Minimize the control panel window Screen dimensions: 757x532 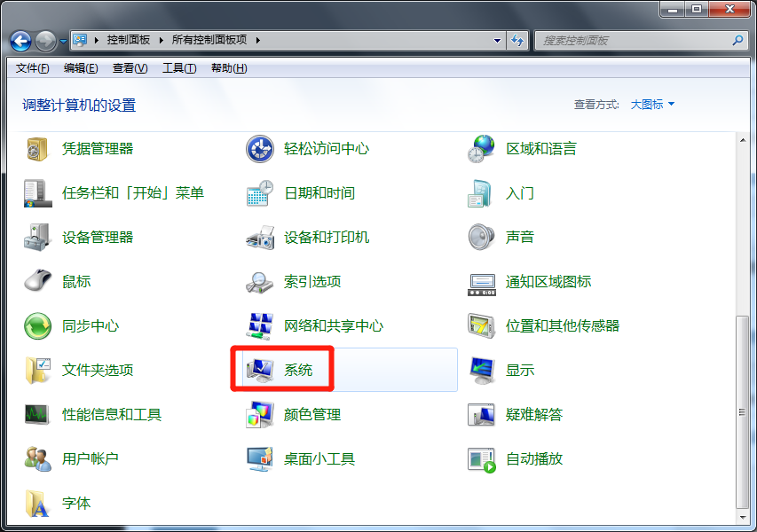673,9
